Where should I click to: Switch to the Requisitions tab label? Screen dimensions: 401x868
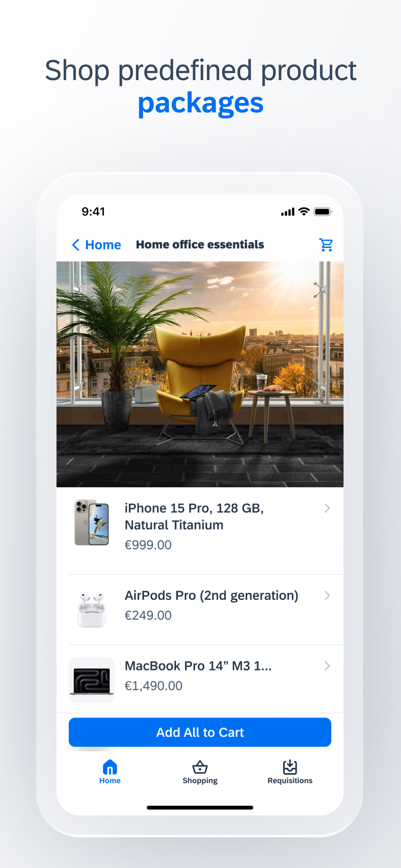click(290, 780)
